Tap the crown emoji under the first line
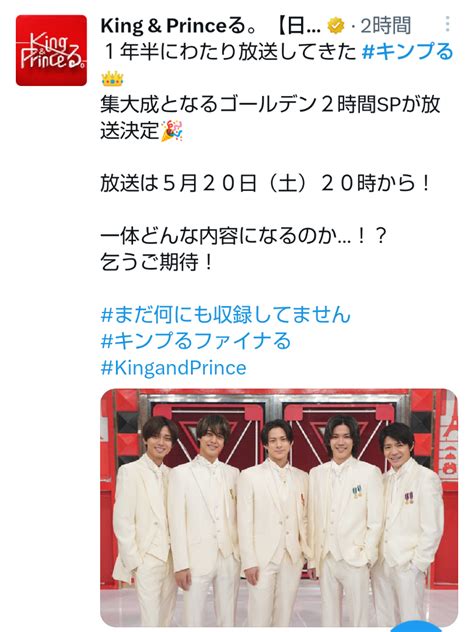Viewport: 474px width, 632px height. [112, 78]
